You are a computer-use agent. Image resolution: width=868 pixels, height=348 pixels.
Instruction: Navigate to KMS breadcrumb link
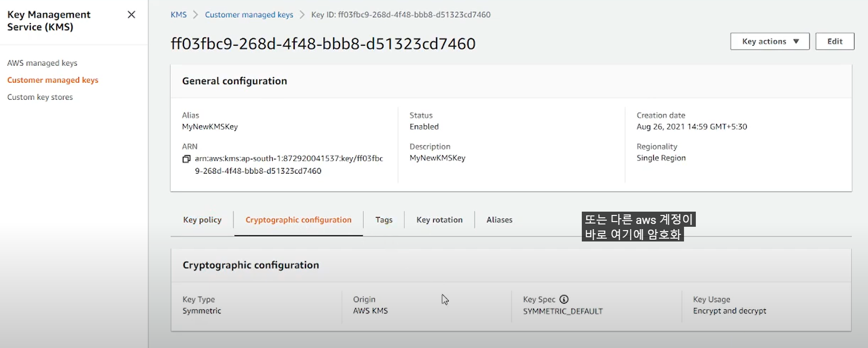tap(178, 15)
